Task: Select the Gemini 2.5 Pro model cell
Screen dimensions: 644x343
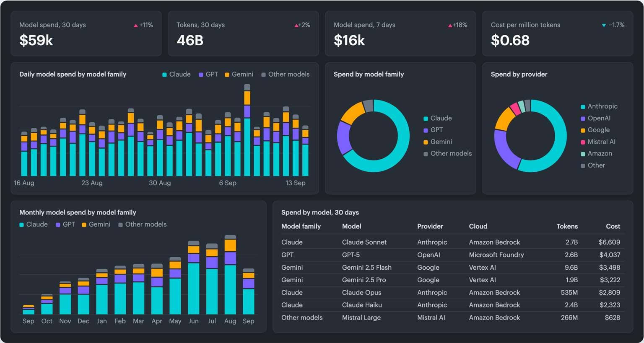Action: 364,280
